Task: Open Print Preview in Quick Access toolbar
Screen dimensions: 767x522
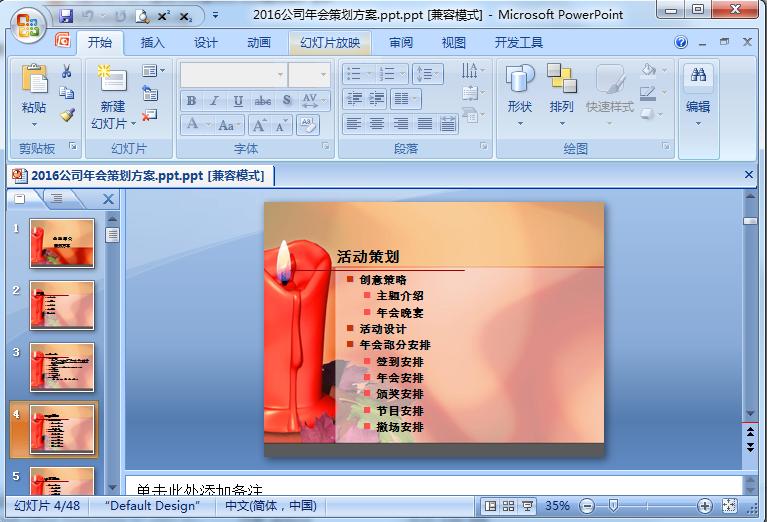Action: tap(142, 16)
